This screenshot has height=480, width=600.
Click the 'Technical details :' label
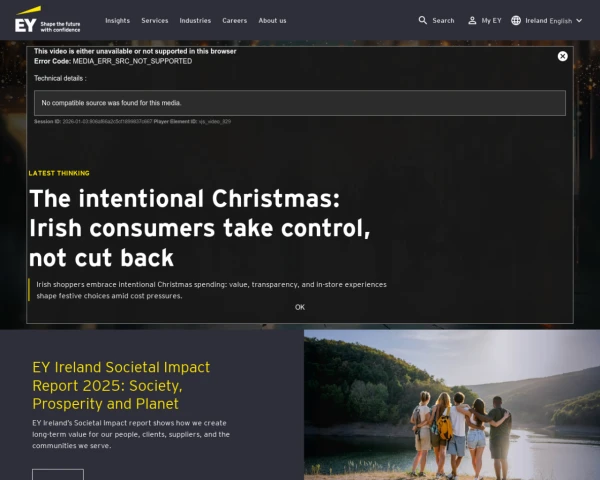tap(60, 78)
